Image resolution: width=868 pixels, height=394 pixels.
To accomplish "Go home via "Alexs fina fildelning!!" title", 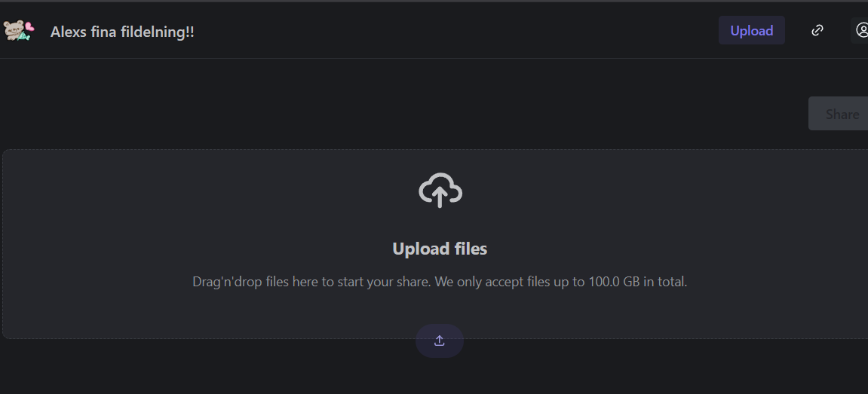I will (122, 32).
